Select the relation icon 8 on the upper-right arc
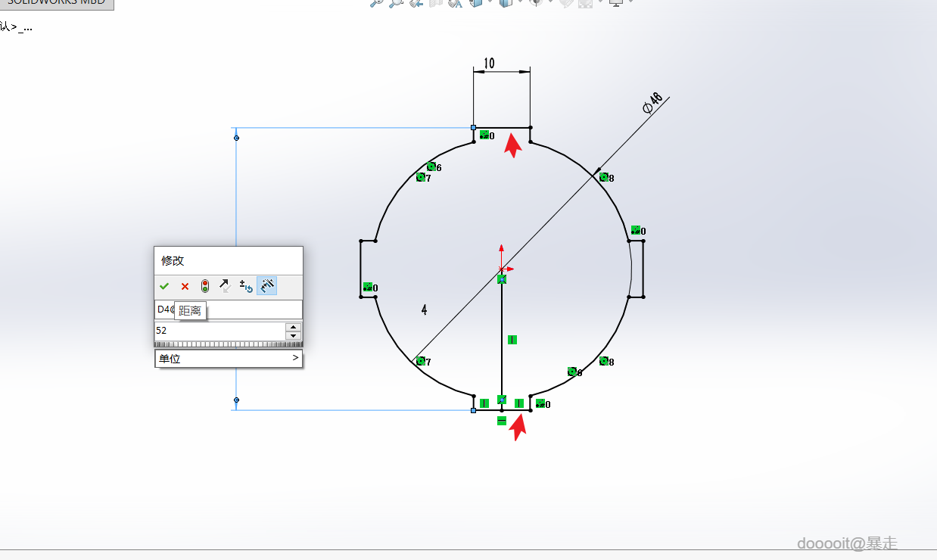 click(606, 177)
